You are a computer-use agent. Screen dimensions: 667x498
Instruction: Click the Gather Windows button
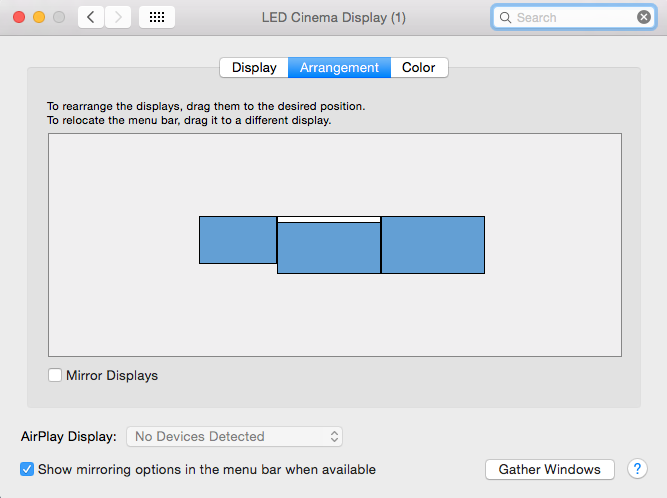[x=550, y=469]
